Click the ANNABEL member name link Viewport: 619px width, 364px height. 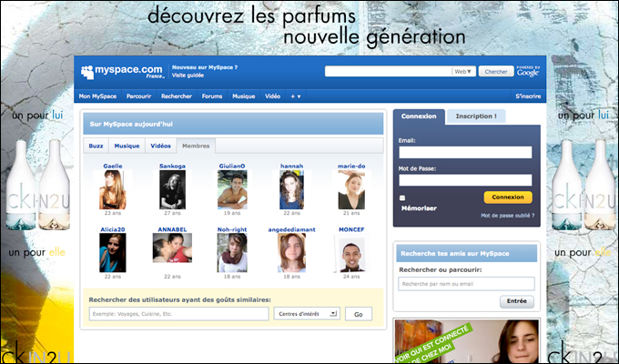pos(172,229)
